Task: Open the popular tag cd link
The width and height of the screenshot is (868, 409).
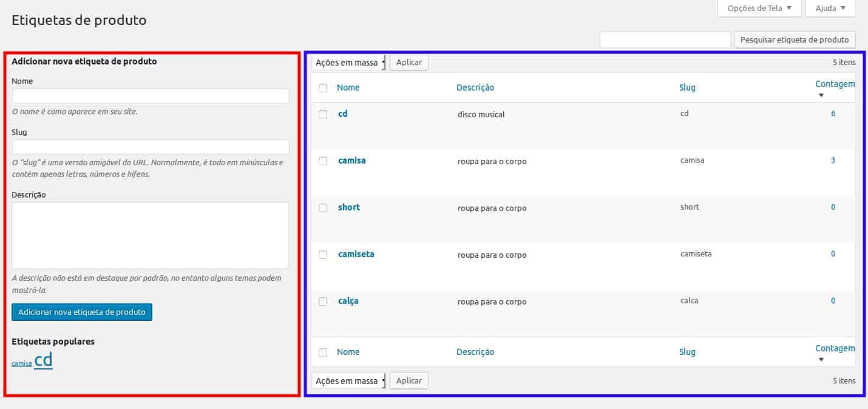Action: pos(44,360)
